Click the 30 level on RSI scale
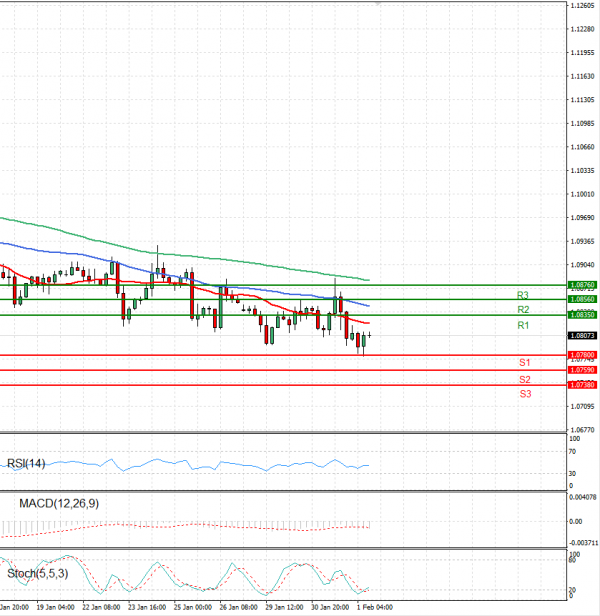The height and width of the screenshot is (616, 600). pyautogui.click(x=572, y=474)
